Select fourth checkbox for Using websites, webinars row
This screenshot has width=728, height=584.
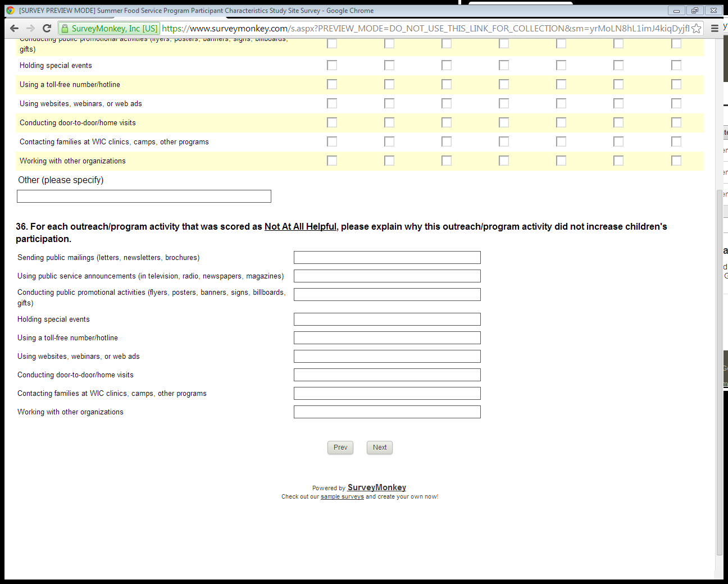click(504, 104)
